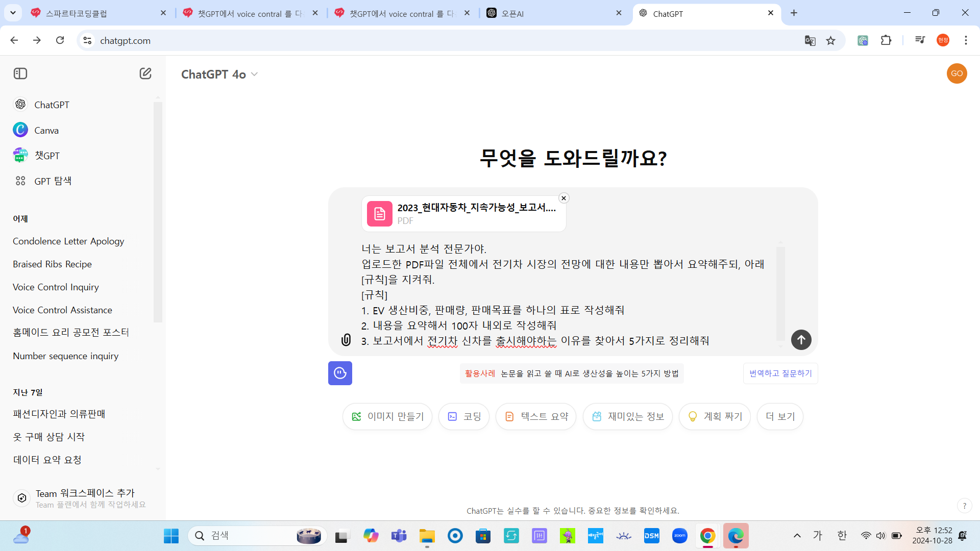Viewport: 980px width, 551px height.
Task: Switch to the 오픈AI browser tab
Action: tap(554, 13)
